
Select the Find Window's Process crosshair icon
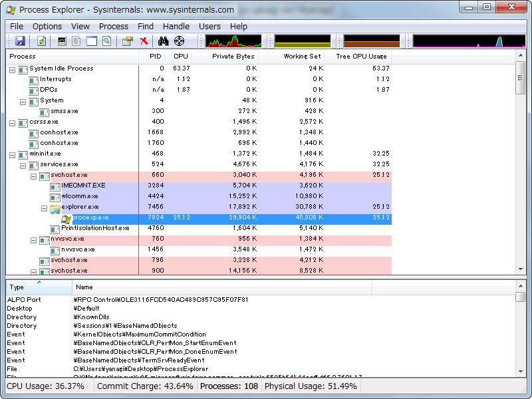(178, 41)
